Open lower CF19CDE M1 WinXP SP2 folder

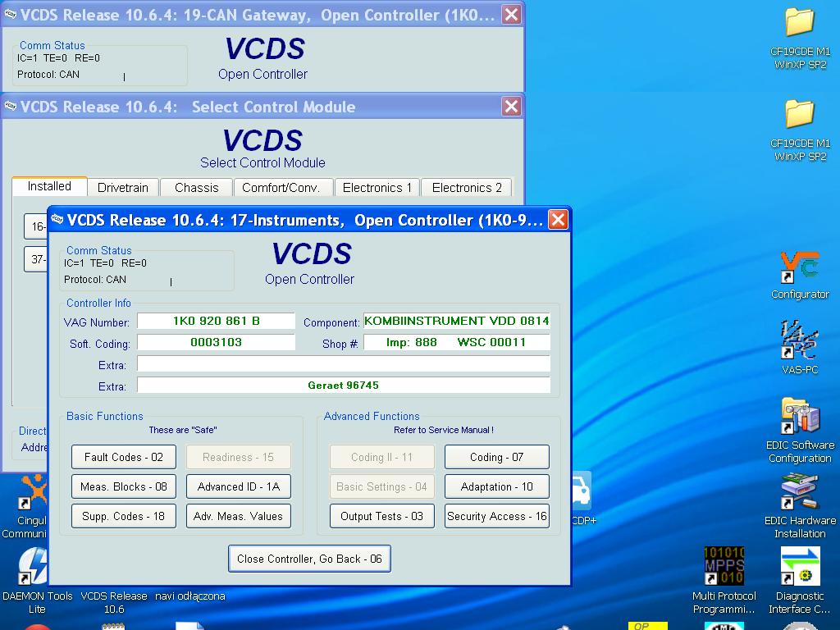[x=800, y=130]
